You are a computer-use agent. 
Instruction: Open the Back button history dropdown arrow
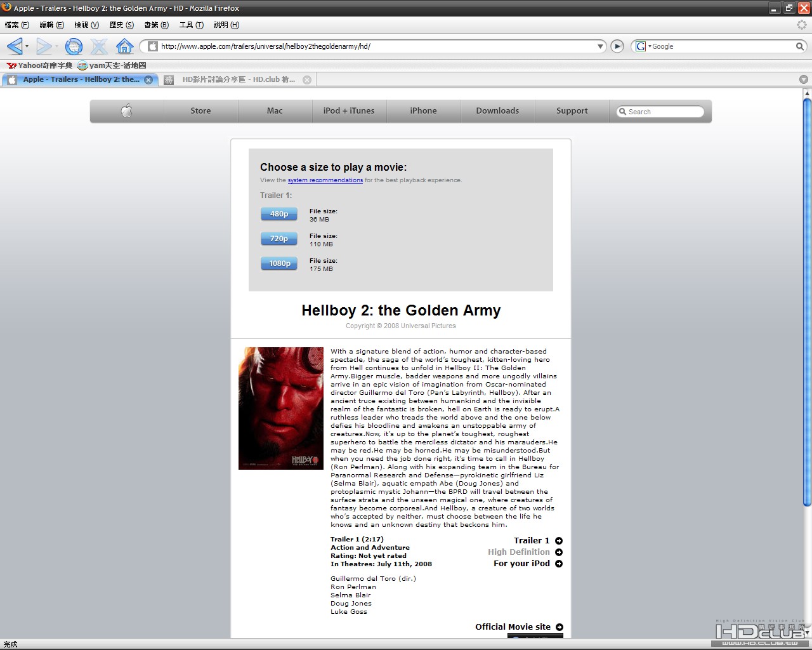click(x=27, y=46)
